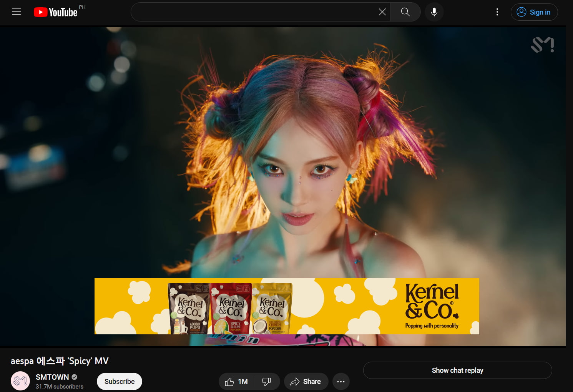Click the Adobo Pops popcorn bag in ad
Screen dimensions: 573x392
pos(189,309)
